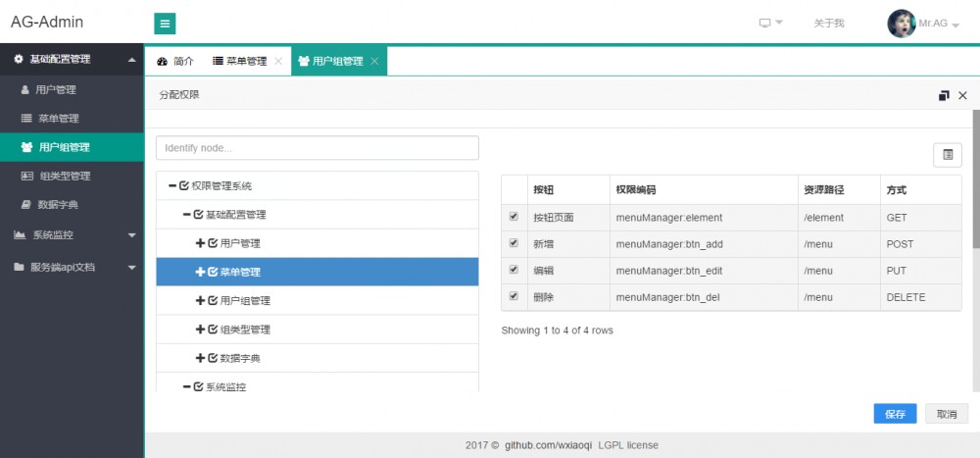Collapse the 权限管理系统 tree node

[172, 186]
